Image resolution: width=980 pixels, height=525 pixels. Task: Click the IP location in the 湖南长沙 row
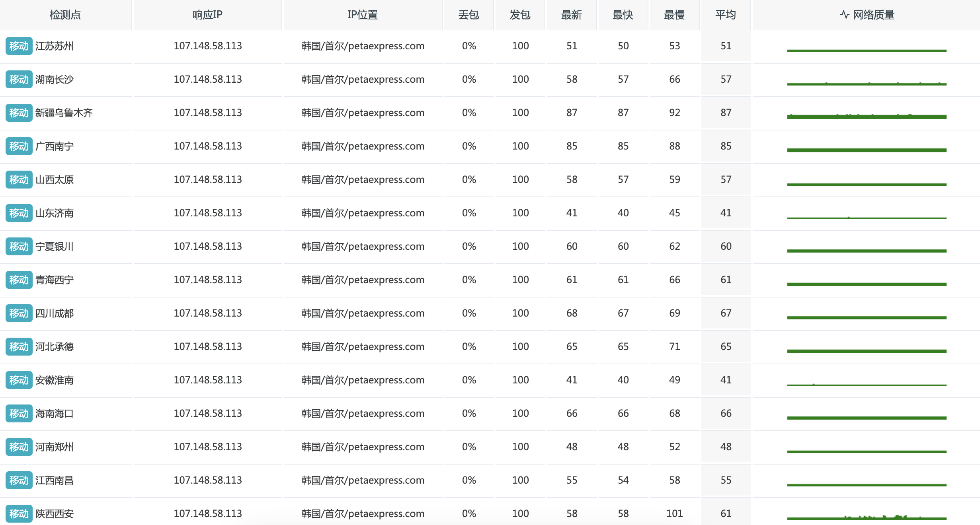point(363,80)
